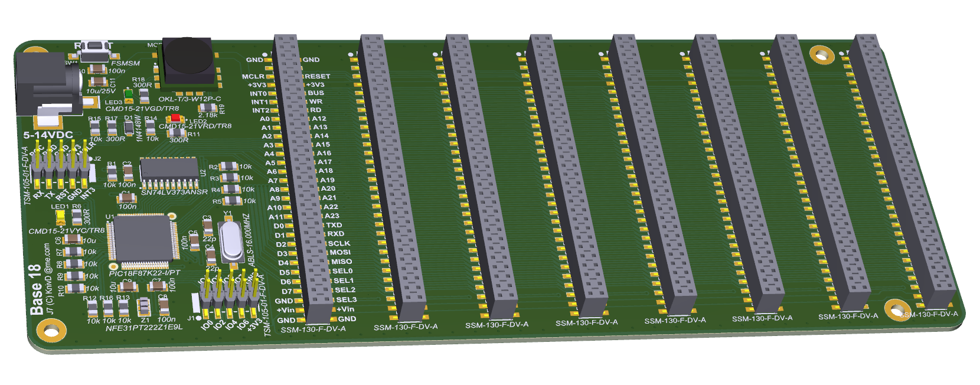Select the RD pin label
Viewport: 980px width, 385px height.
coord(316,110)
